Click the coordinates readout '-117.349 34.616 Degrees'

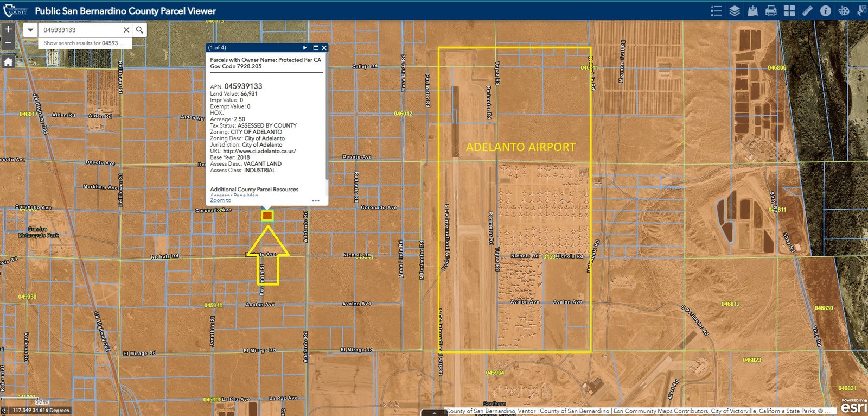click(x=40, y=411)
